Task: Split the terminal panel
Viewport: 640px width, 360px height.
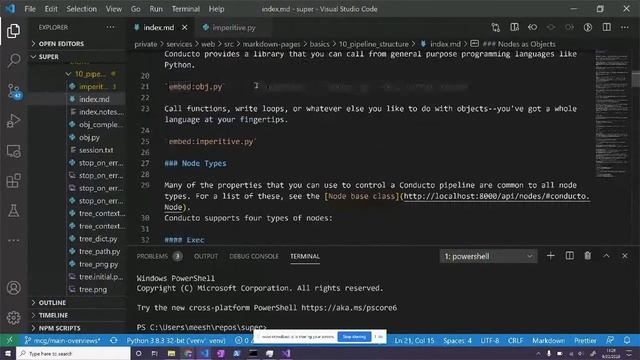Action: point(569,256)
